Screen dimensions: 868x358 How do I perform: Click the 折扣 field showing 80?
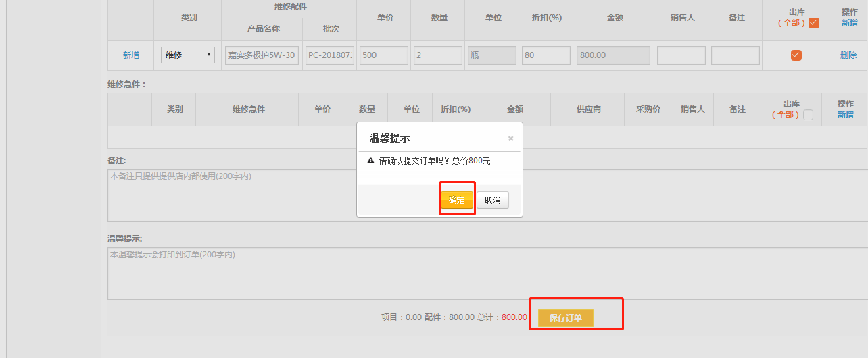click(x=546, y=55)
